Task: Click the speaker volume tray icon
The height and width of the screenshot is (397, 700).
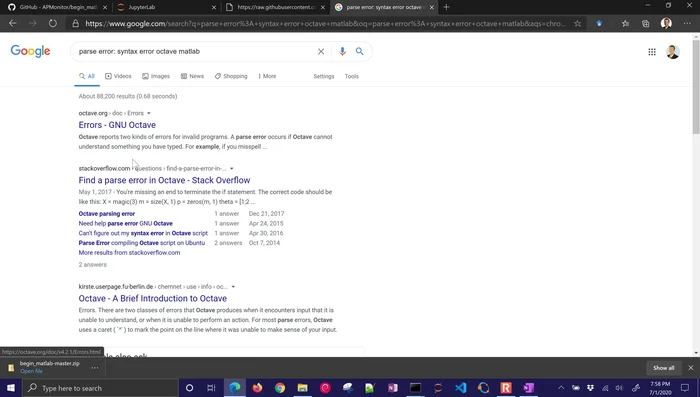Action: 619,388
